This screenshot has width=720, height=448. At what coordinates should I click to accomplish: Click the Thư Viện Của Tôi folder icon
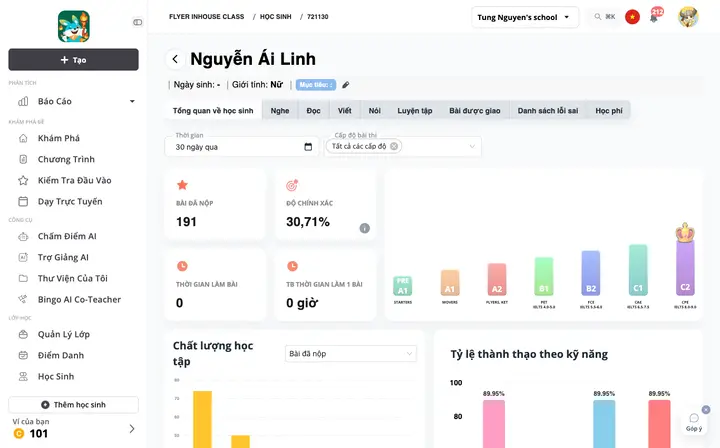click(23, 278)
